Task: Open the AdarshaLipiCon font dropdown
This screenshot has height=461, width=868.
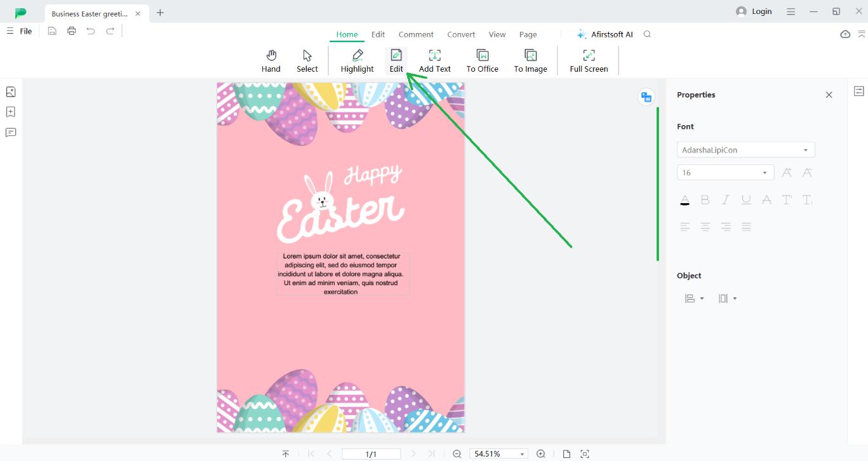Action: (745, 150)
